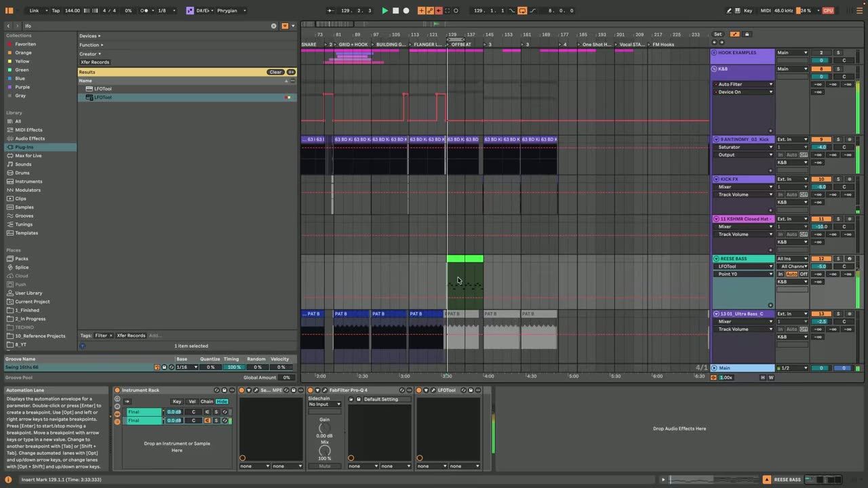Image resolution: width=868 pixels, height=488 pixels.
Task: Toggle the LFOTool device activator
Action: (x=420, y=390)
